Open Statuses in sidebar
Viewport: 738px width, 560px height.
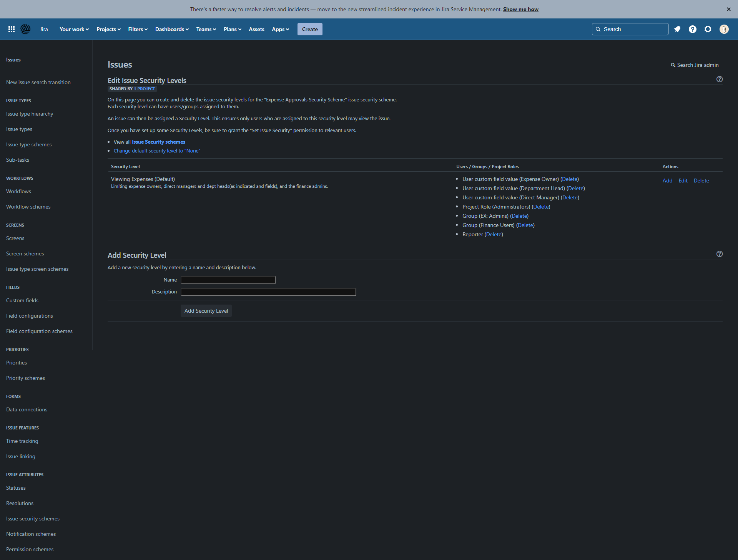coord(16,488)
